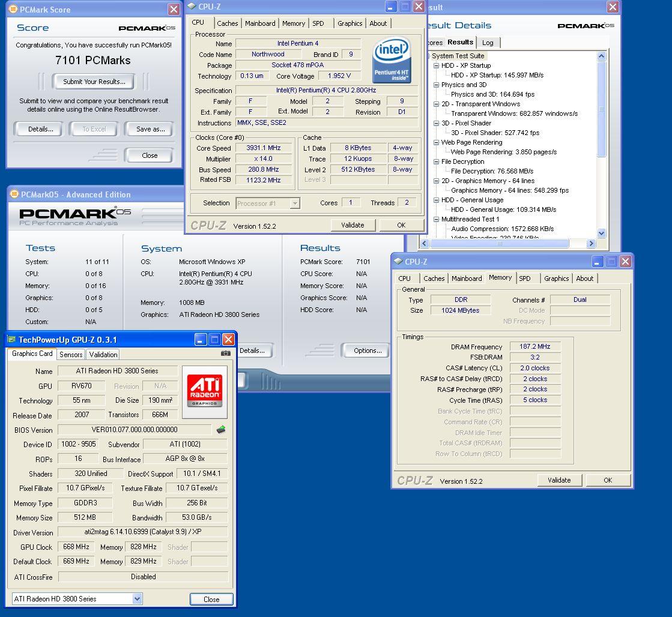
Task: Collapse the 3D - Pixel Shader node
Action: (x=436, y=124)
